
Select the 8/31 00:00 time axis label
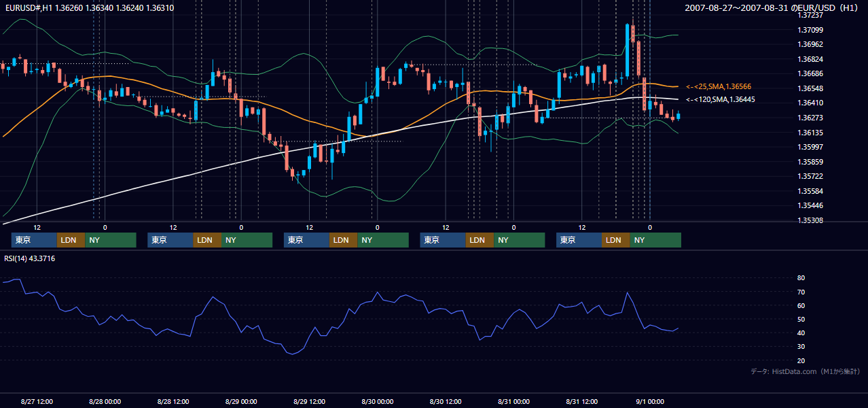(513, 401)
